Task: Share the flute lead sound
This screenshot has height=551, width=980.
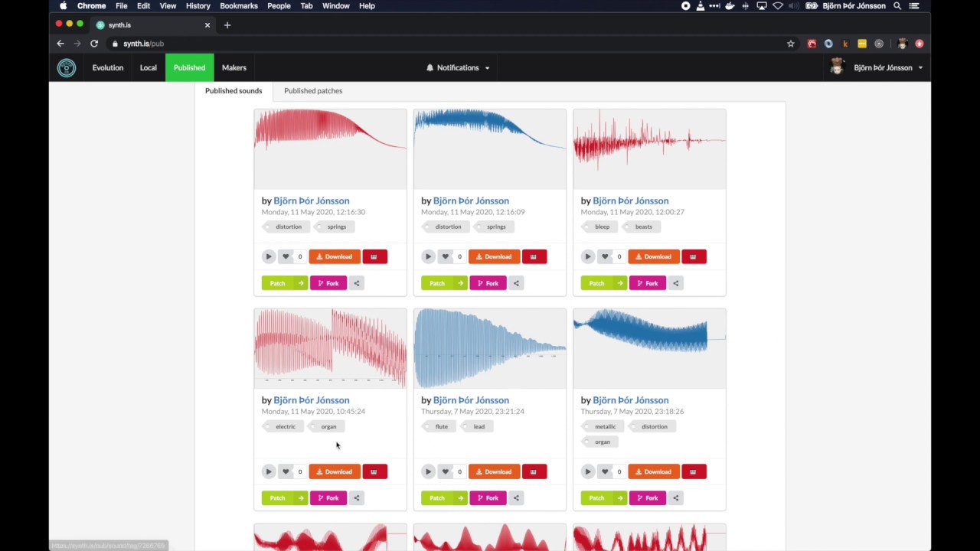Action: [516, 498]
